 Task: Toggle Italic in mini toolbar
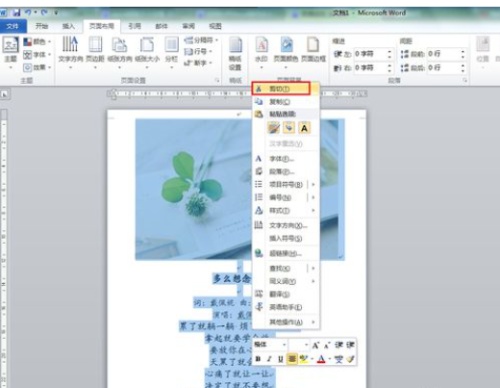point(269,359)
